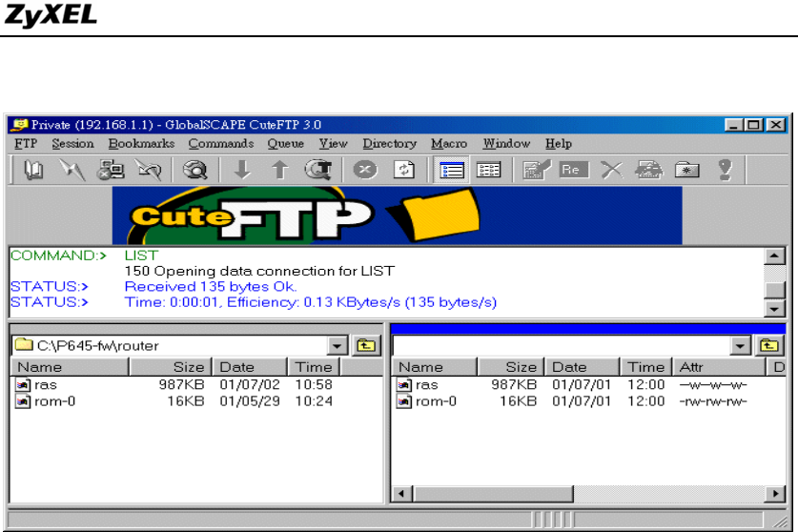The width and height of the screenshot is (798, 532).
Task: Sort remote pane by Name column
Action: (x=434, y=367)
